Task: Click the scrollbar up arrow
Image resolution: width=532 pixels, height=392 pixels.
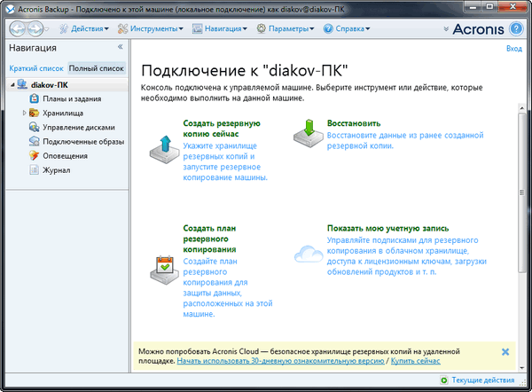Action: tap(522, 108)
